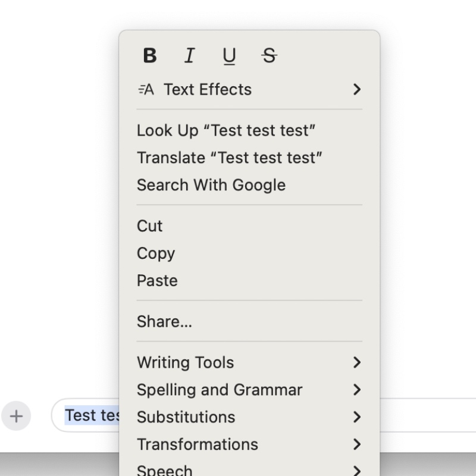Open the Share... option

[x=164, y=322]
